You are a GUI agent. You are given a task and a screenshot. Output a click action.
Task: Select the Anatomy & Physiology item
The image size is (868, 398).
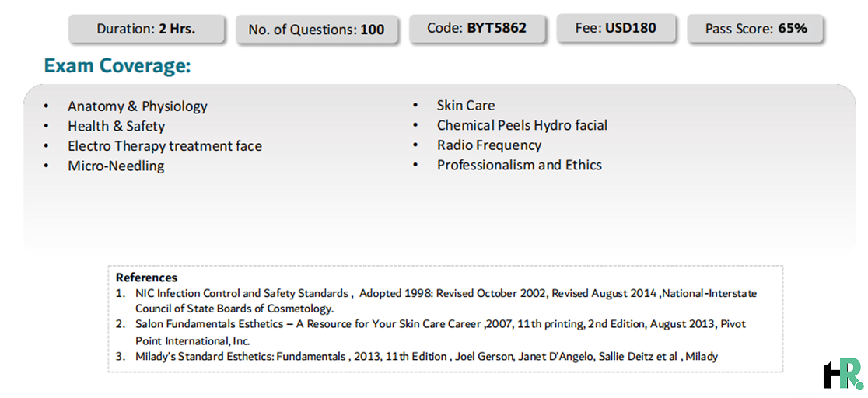coord(138,106)
